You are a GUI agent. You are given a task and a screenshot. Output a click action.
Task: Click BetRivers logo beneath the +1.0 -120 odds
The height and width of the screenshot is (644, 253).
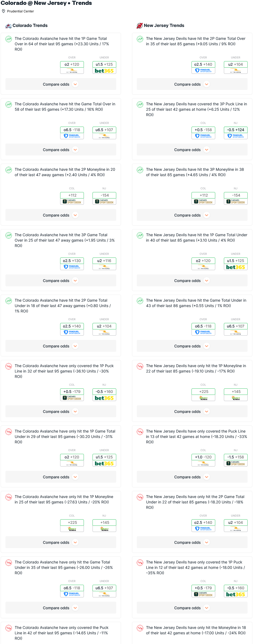click(203, 464)
